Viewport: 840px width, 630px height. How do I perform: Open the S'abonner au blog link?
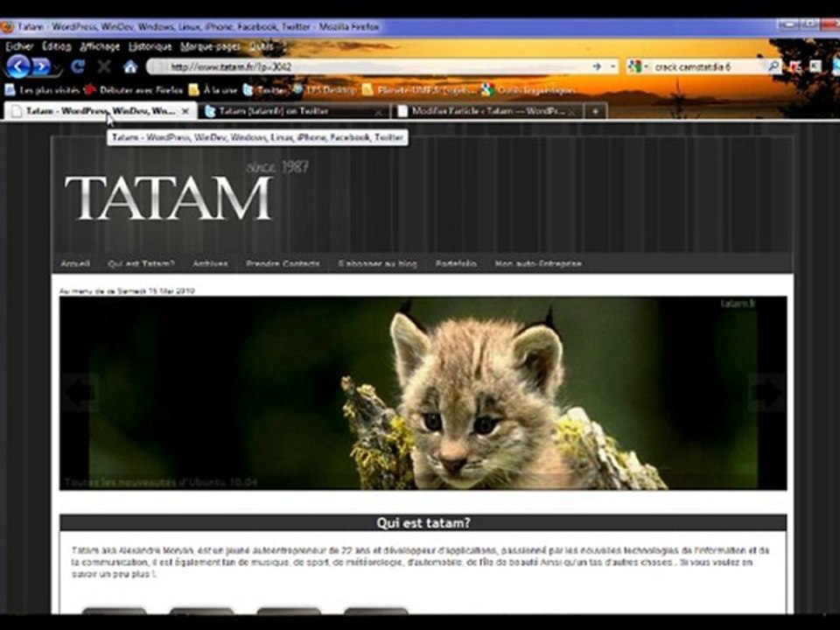377,263
